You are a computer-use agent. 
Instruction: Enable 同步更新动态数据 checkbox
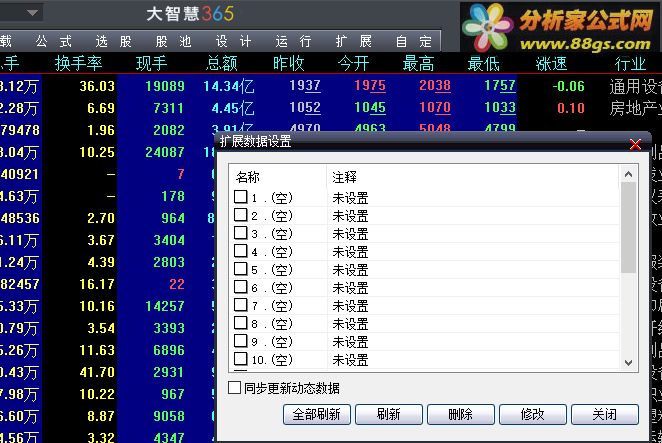[235, 388]
